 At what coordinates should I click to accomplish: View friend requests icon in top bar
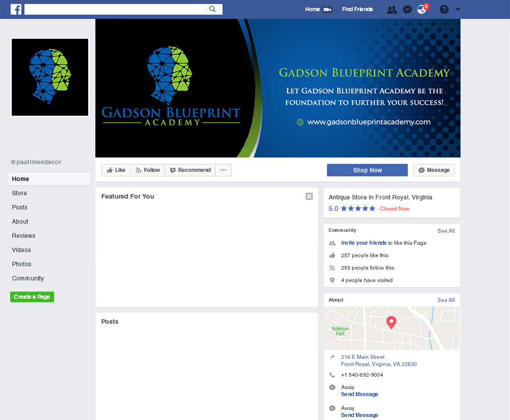pyautogui.click(x=392, y=9)
